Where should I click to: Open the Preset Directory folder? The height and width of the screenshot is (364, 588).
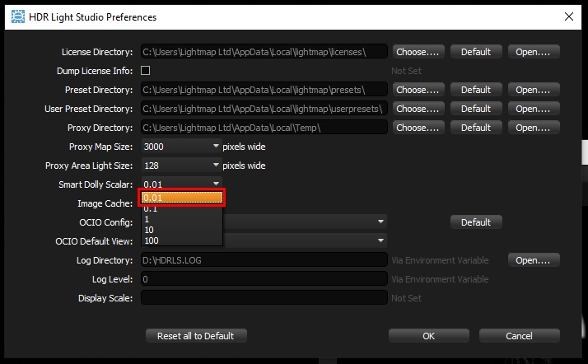click(x=534, y=90)
